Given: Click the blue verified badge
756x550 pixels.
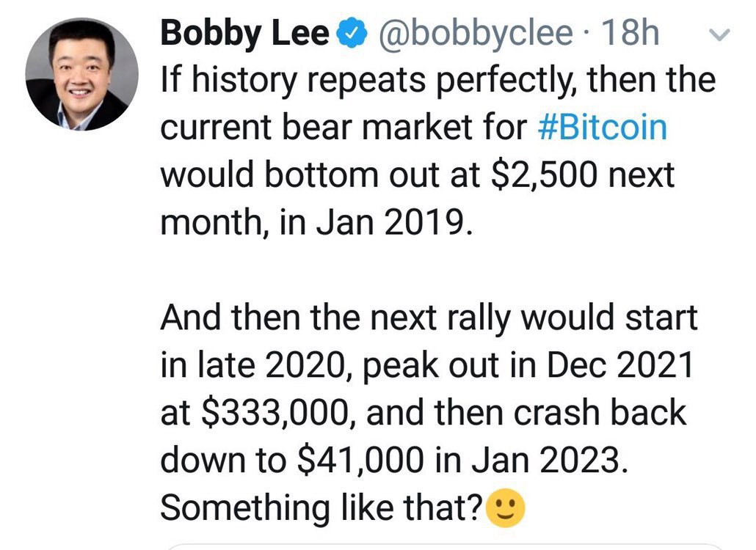Looking at the screenshot, I should pyautogui.click(x=350, y=33).
